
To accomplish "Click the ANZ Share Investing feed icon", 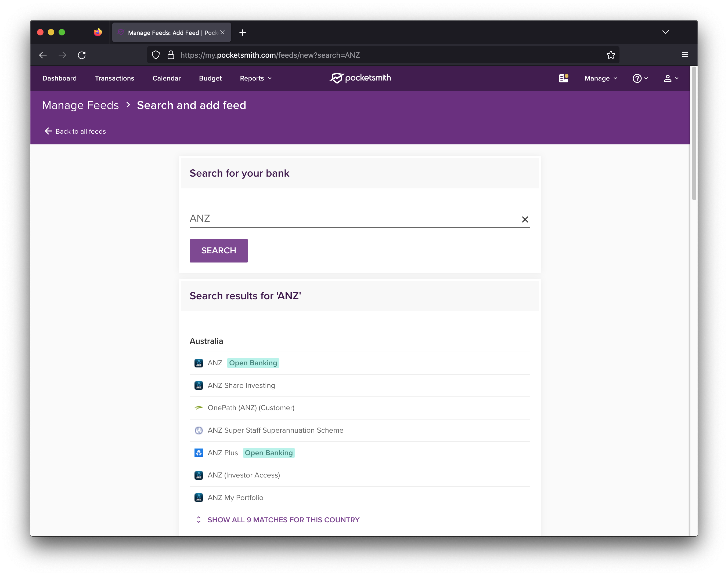I will (x=199, y=385).
